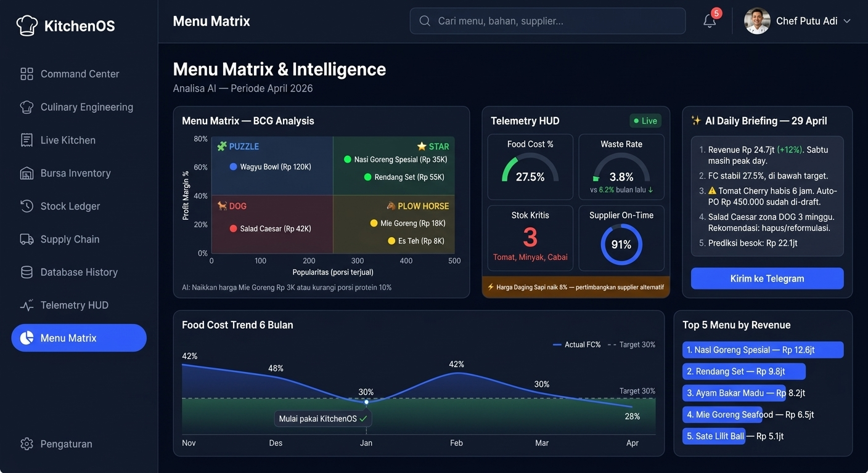Open Live Kitchen panel
The image size is (868, 473).
click(27, 140)
